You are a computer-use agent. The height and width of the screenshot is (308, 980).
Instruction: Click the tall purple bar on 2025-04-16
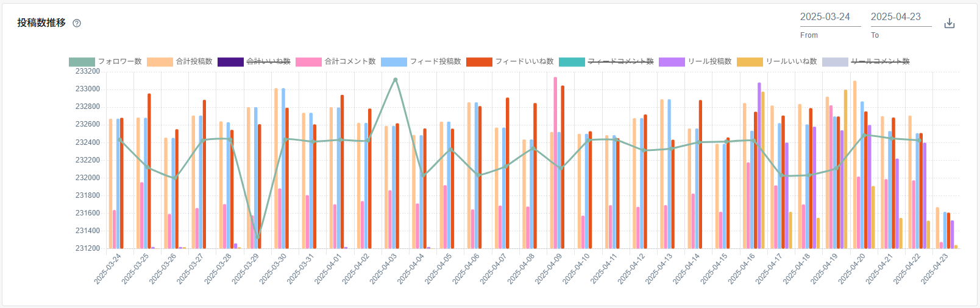(759, 164)
